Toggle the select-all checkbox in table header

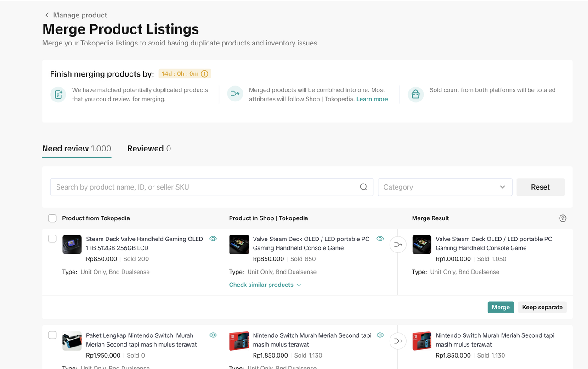(x=52, y=218)
